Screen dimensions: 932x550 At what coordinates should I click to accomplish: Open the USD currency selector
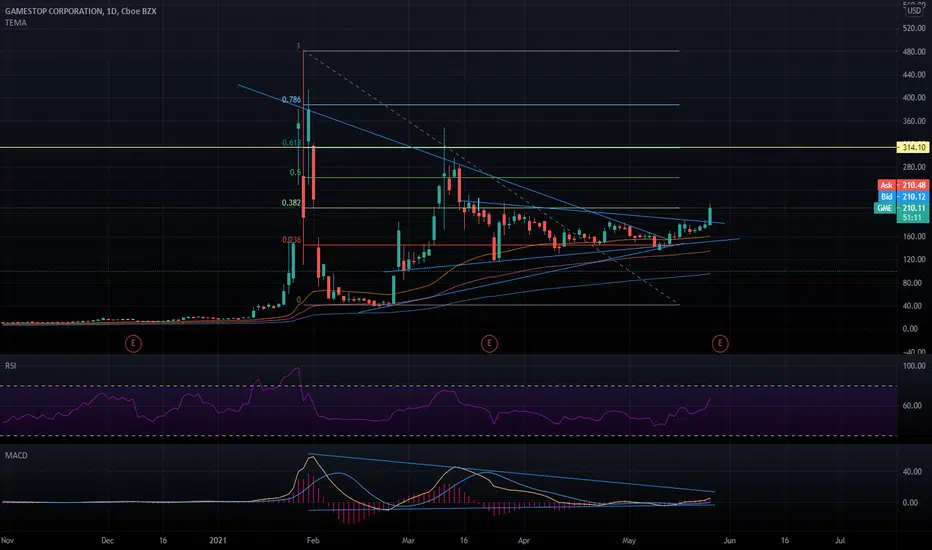[914, 11]
